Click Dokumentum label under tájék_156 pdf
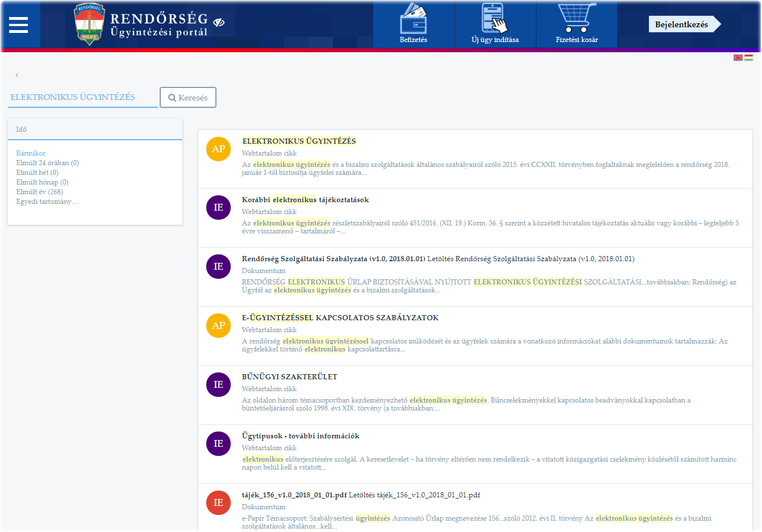Viewport: 762px width, 532px height. click(x=264, y=507)
